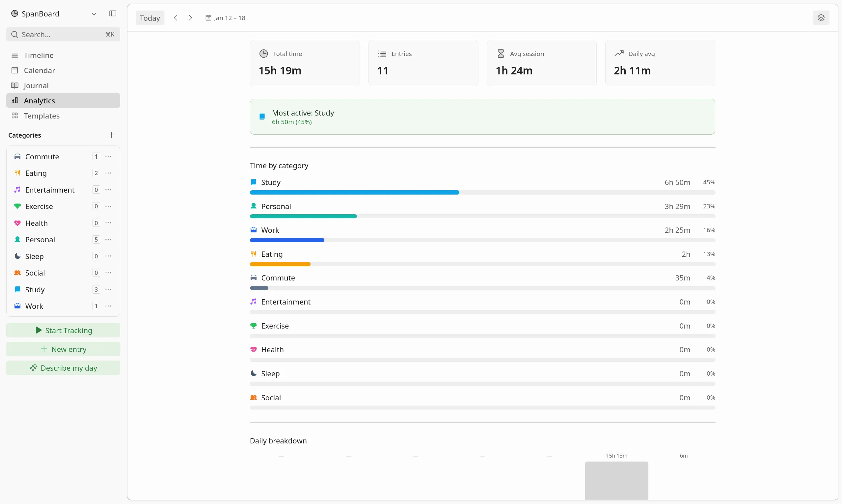Click the Describe my day button
The height and width of the screenshot is (504, 842).
(63, 368)
